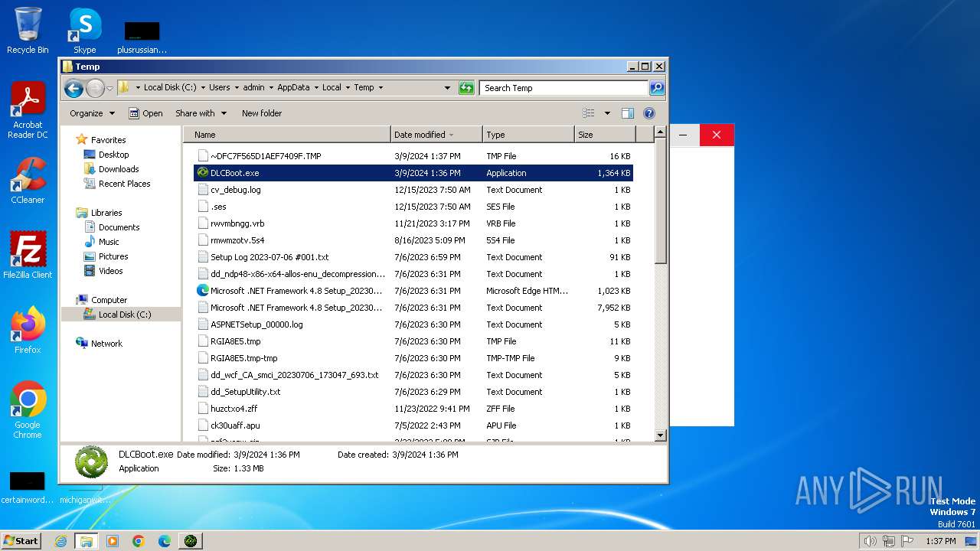
Task: Click the AppData breadcrumb segment
Action: point(293,87)
